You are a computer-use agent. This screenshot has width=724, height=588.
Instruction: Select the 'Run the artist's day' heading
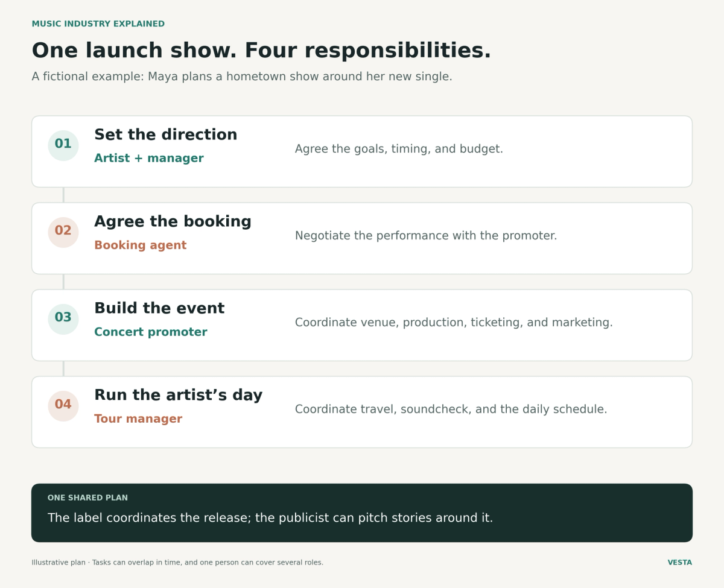179,396
